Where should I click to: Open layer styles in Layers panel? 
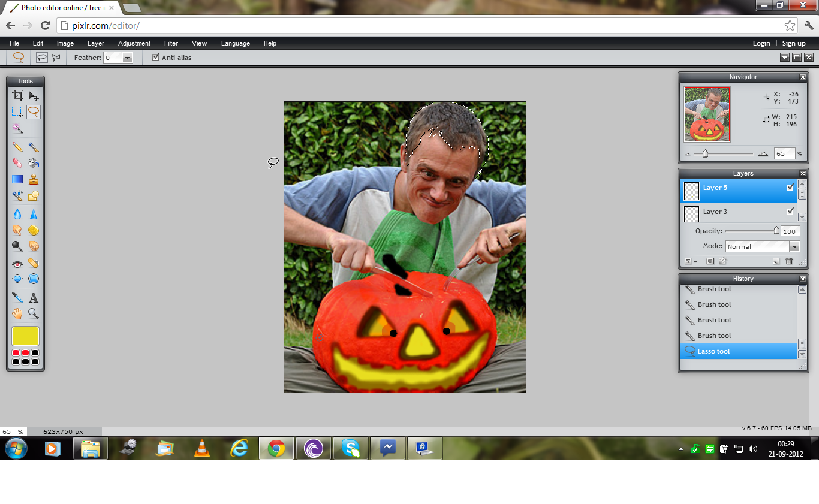(722, 261)
